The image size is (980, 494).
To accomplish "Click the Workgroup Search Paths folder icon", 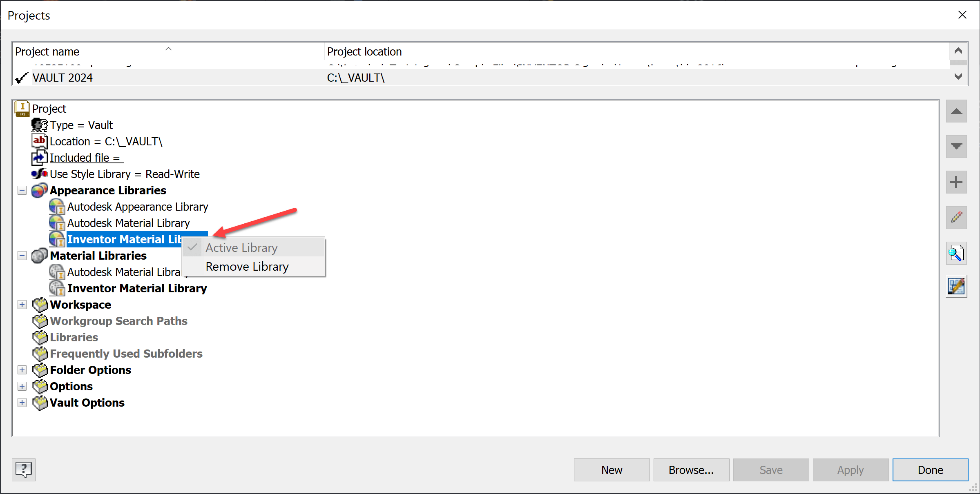I will [40, 321].
